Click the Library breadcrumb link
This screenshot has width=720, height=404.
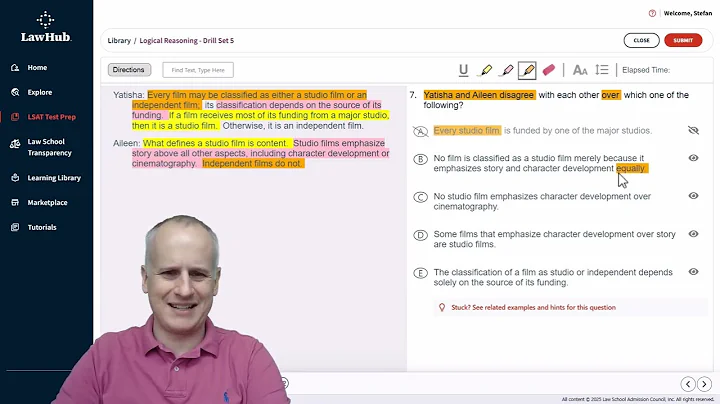[119, 40]
